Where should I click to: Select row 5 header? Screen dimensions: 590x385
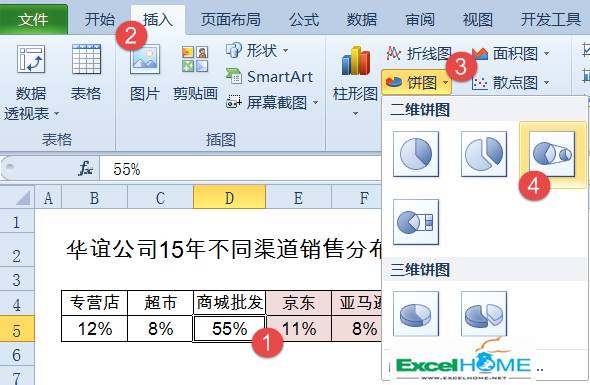point(17,330)
